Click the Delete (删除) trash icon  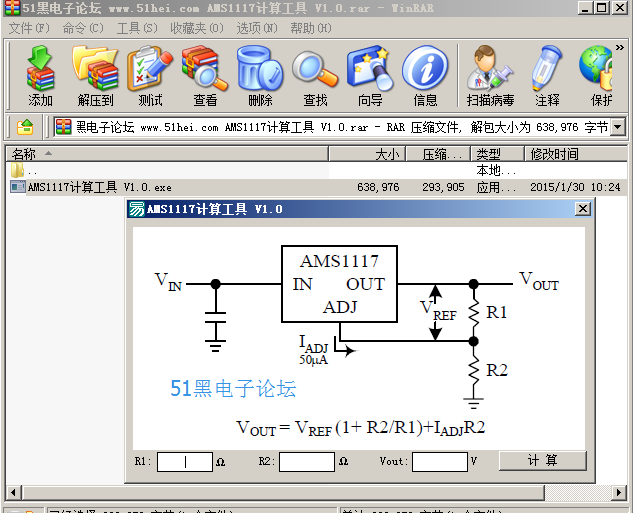260,75
